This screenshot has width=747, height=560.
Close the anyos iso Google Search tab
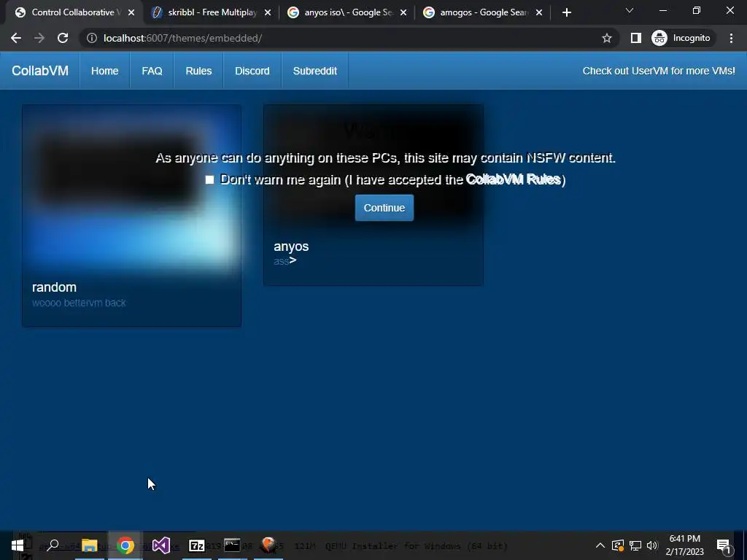pos(403,12)
